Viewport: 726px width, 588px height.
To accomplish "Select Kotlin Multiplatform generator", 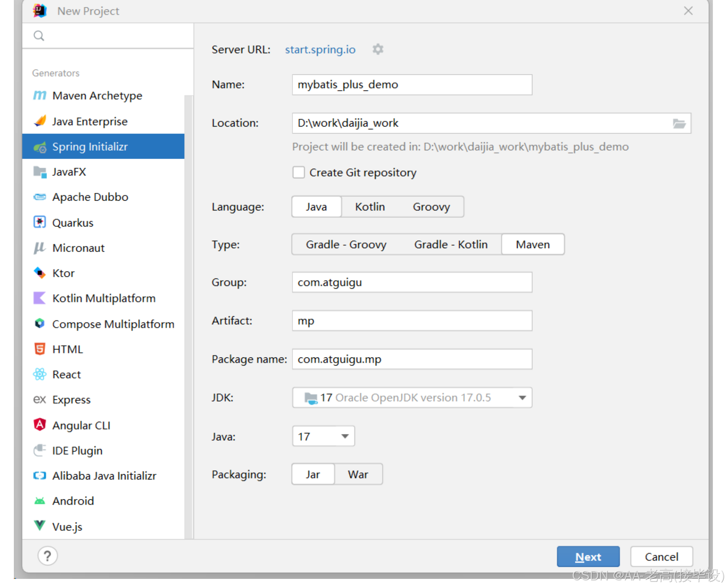I will [x=103, y=298].
